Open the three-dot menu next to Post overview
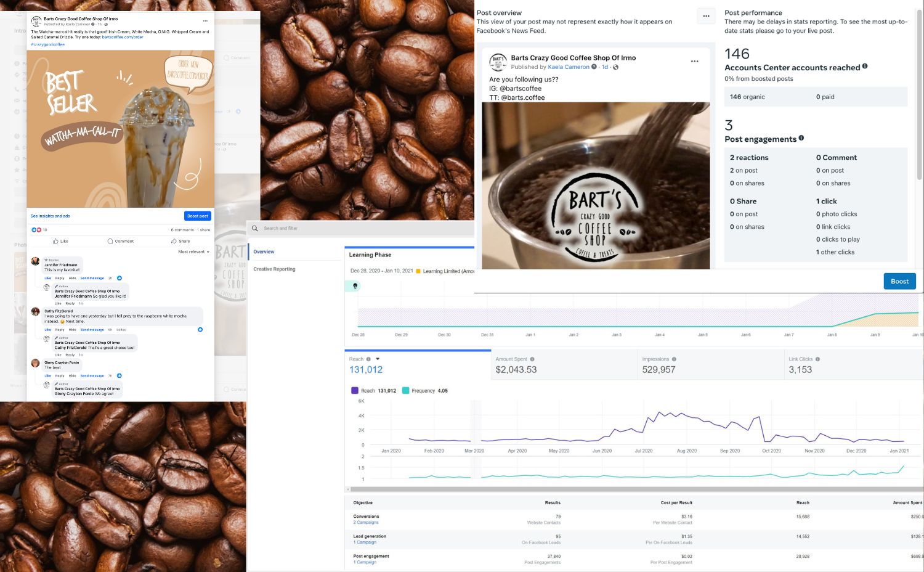This screenshot has height=572, width=924. [x=706, y=16]
